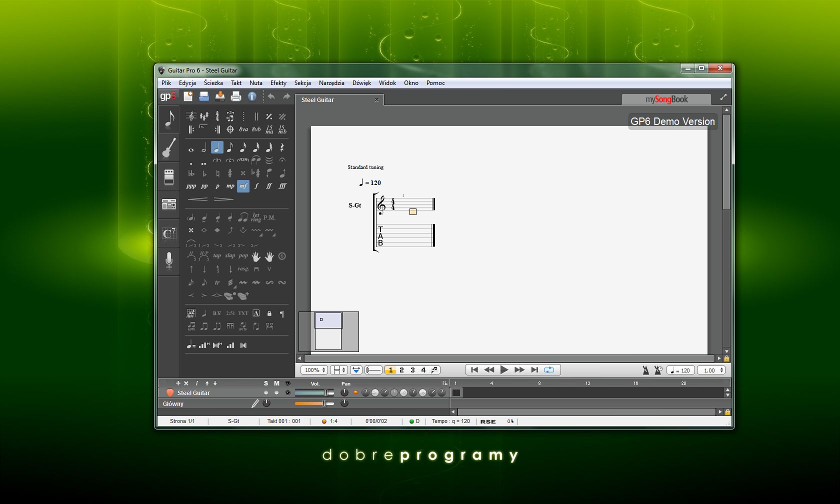Open the guitar Instrument panel
This screenshot has height=504, width=840.
point(169,148)
